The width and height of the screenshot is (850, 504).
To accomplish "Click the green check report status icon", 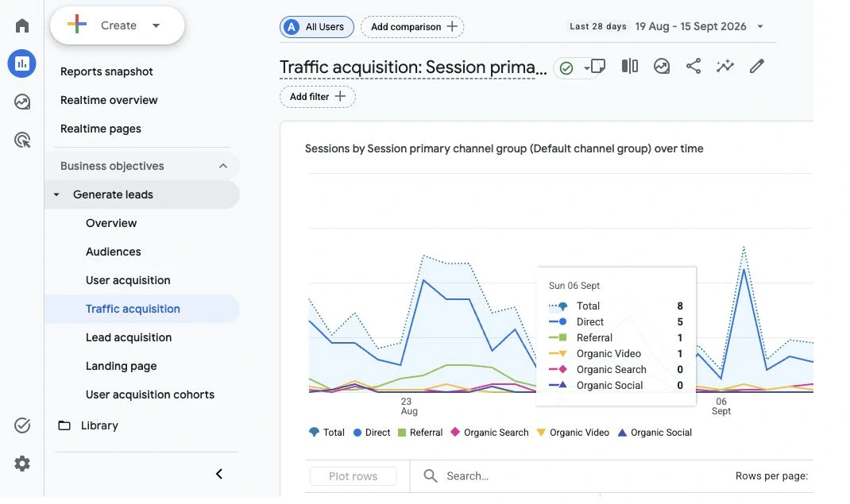I will (566, 67).
